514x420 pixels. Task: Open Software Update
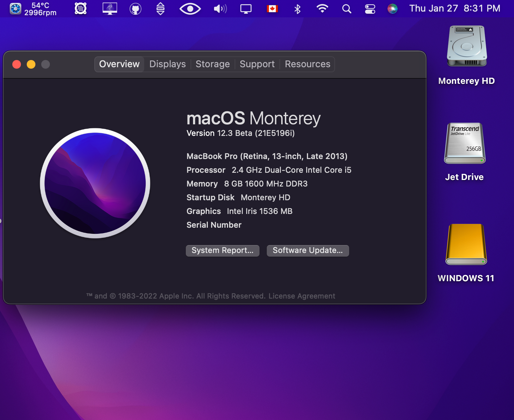[x=308, y=250]
